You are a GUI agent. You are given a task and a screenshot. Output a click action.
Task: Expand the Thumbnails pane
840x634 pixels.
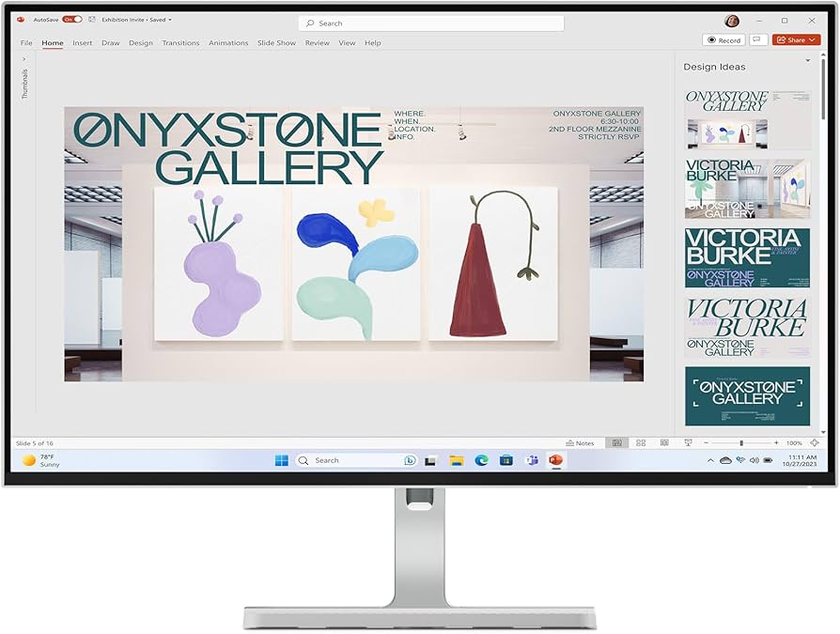(24, 58)
